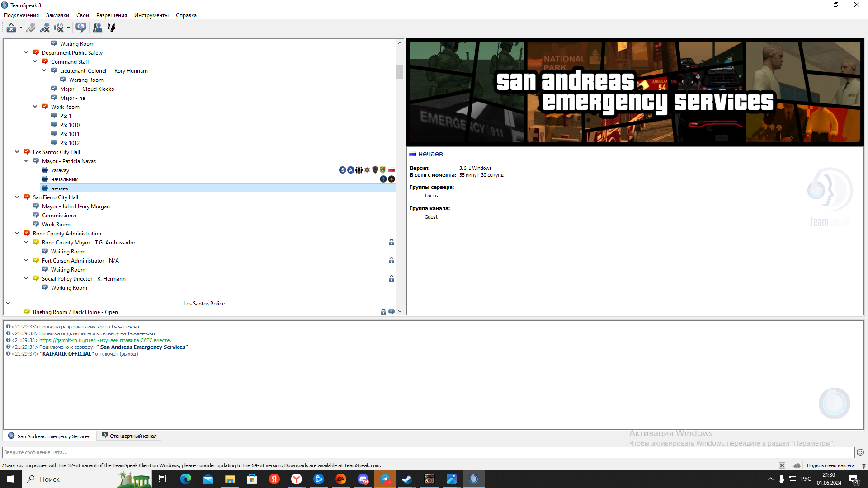Collapse Bone County Administration tree node

coord(17,233)
